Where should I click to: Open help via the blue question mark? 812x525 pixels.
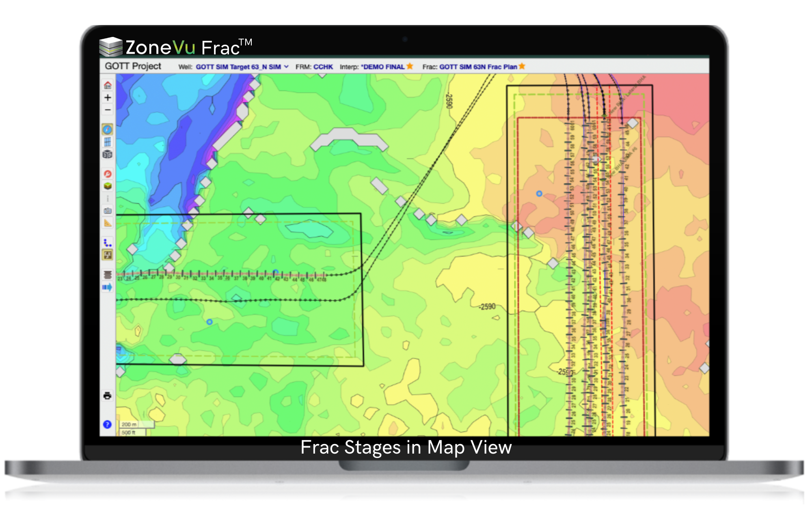[107, 424]
